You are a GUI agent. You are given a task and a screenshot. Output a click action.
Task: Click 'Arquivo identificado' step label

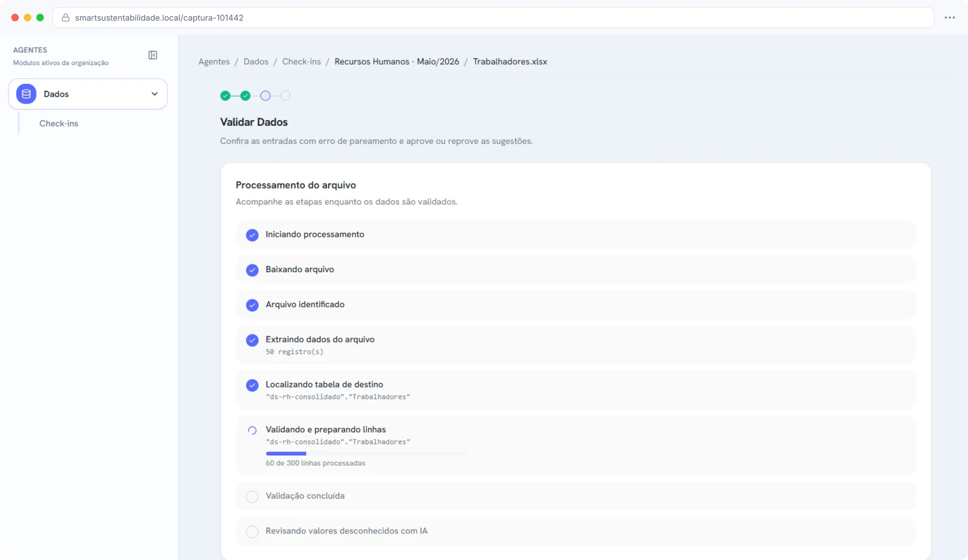(305, 304)
